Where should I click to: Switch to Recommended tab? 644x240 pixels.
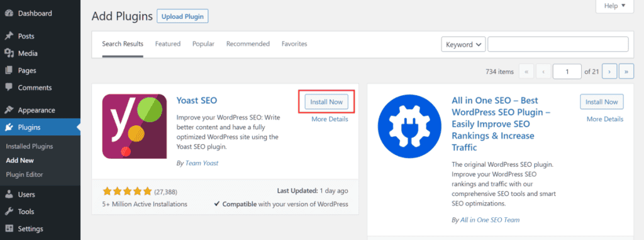pos(248,43)
